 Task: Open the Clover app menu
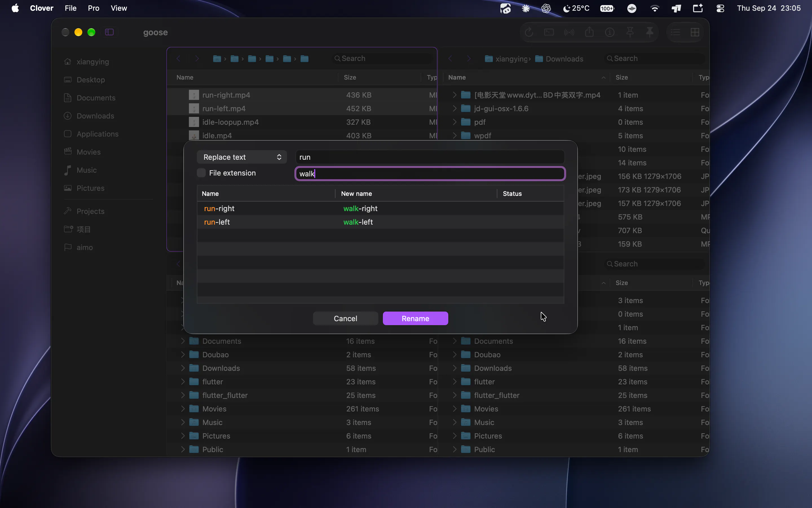click(42, 8)
